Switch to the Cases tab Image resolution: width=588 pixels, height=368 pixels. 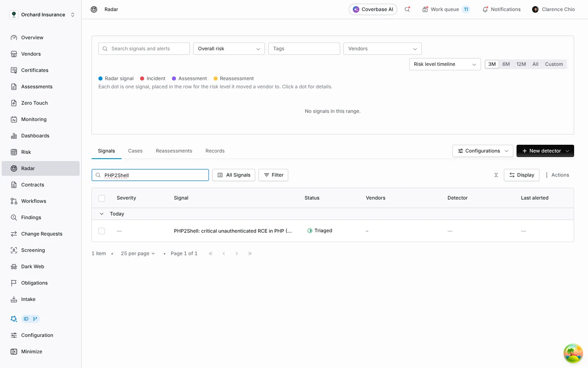(135, 151)
